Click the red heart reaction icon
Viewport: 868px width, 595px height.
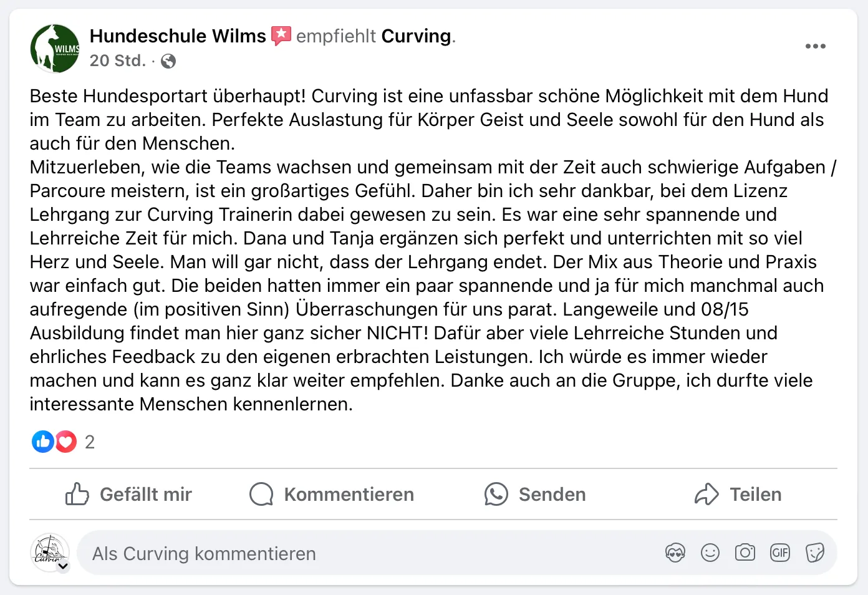click(66, 442)
